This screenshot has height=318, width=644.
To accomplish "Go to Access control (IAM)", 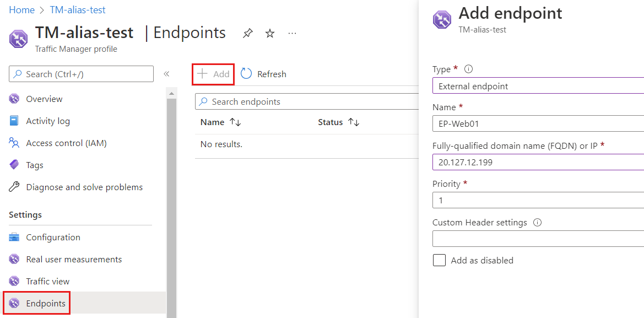I will [67, 143].
